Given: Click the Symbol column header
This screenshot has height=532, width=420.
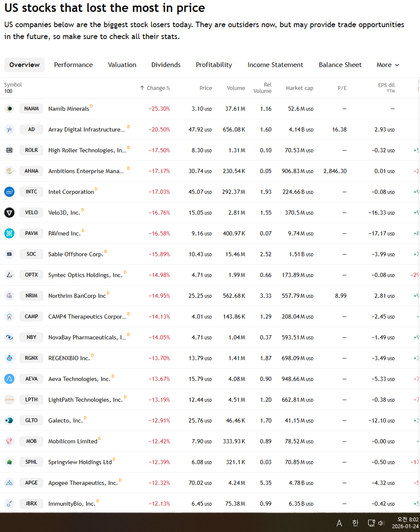Looking at the screenshot, I should point(13,85).
